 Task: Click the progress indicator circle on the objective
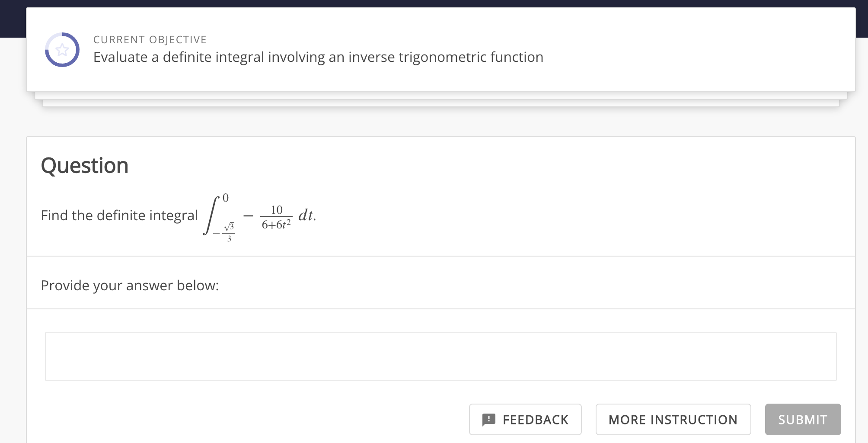pyautogui.click(x=62, y=49)
